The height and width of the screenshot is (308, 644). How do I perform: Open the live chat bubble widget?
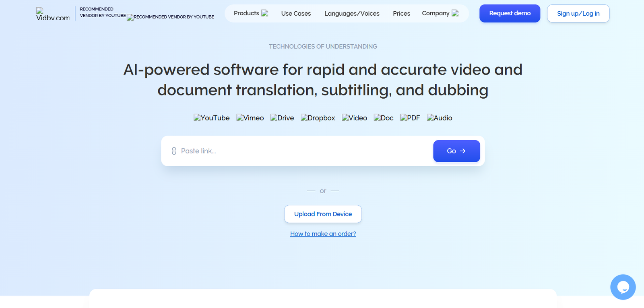tap(623, 287)
